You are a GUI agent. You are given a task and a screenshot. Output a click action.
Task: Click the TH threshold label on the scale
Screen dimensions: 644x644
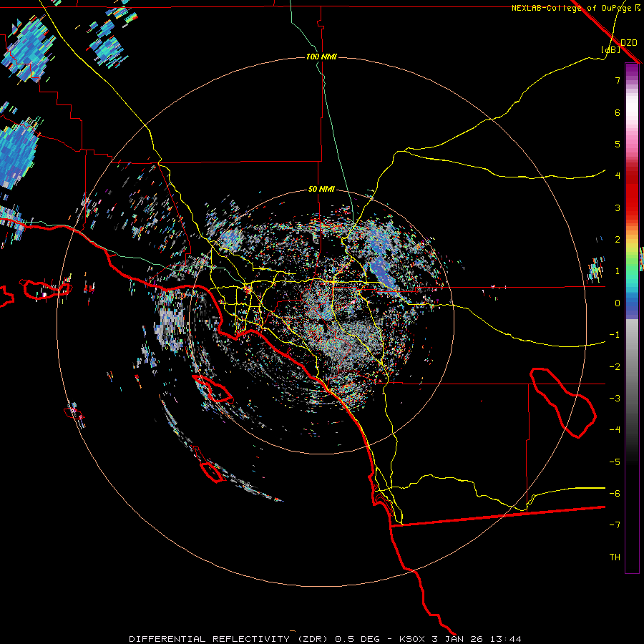(x=615, y=557)
